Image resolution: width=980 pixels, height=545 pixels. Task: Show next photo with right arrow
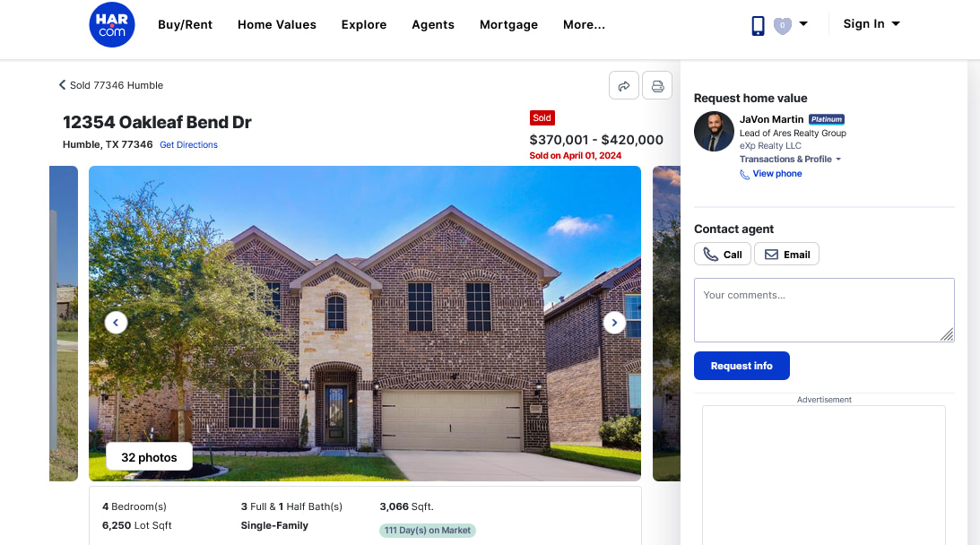614,323
